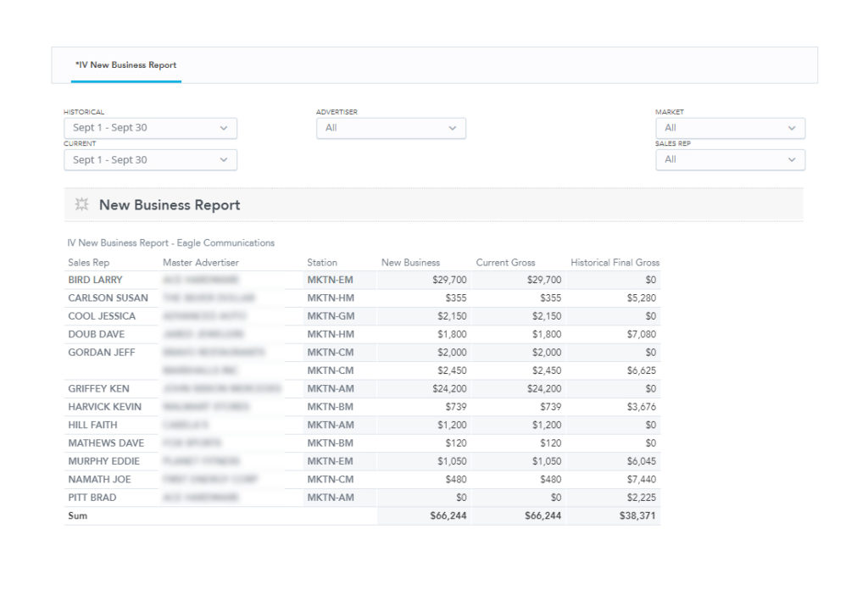This screenshot has width=868, height=590.
Task: Click the $38,371 Historical Final Gross sum
Action: click(x=637, y=516)
